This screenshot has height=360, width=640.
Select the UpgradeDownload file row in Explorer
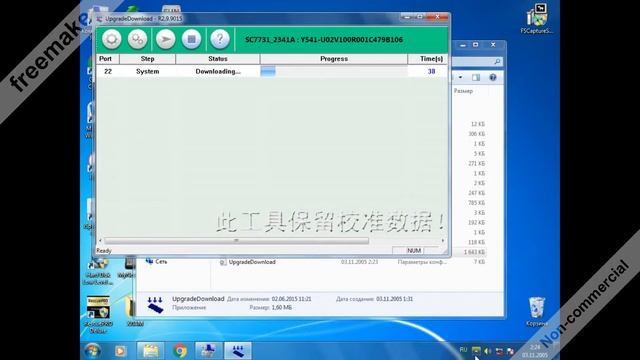click(x=353, y=262)
